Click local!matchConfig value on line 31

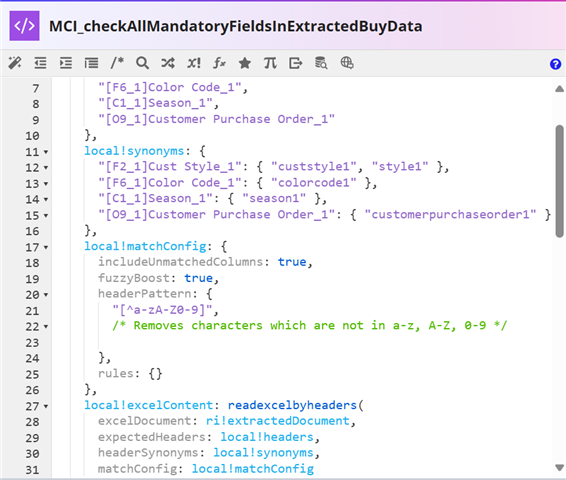(x=253, y=469)
